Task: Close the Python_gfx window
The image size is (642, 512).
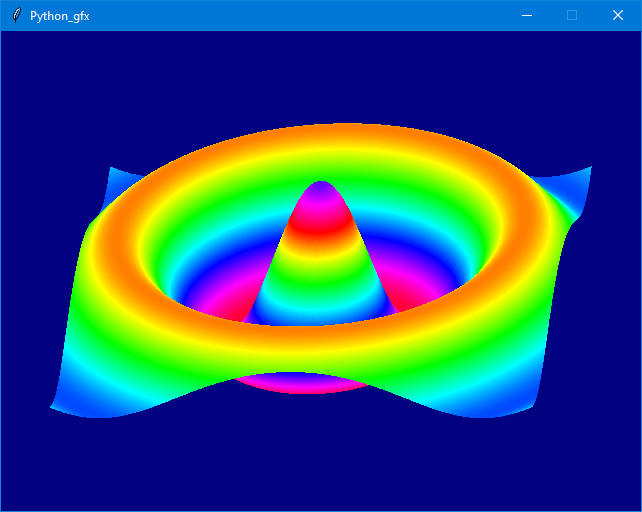Action: (618, 16)
